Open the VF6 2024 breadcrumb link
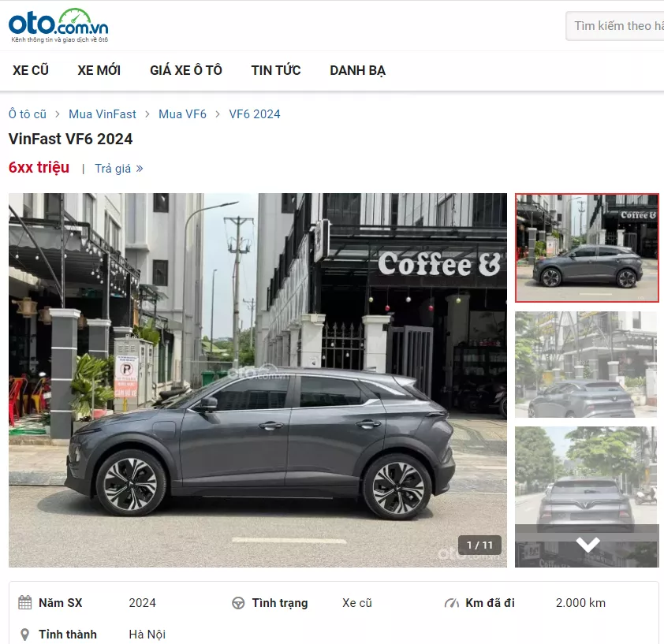The height and width of the screenshot is (644, 664). 255,114
